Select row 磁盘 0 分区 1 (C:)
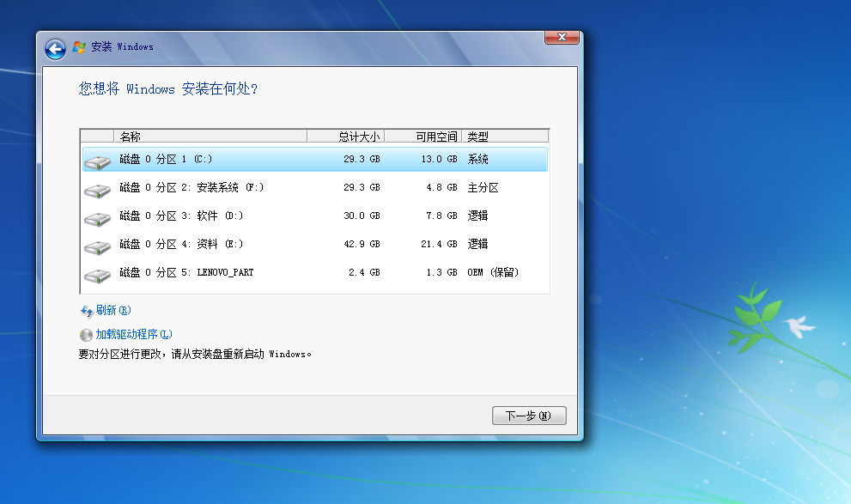This screenshot has height=504, width=851. point(315,159)
